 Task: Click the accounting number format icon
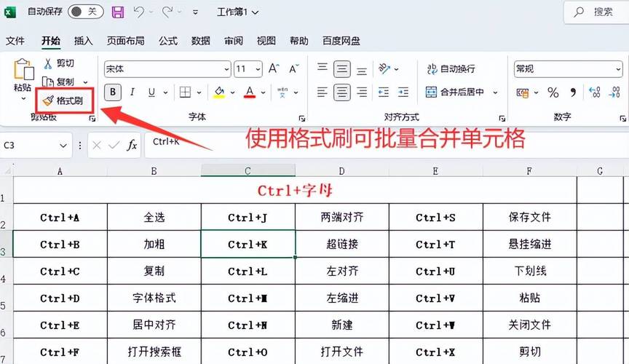pyautogui.click(x=522, y=92)
